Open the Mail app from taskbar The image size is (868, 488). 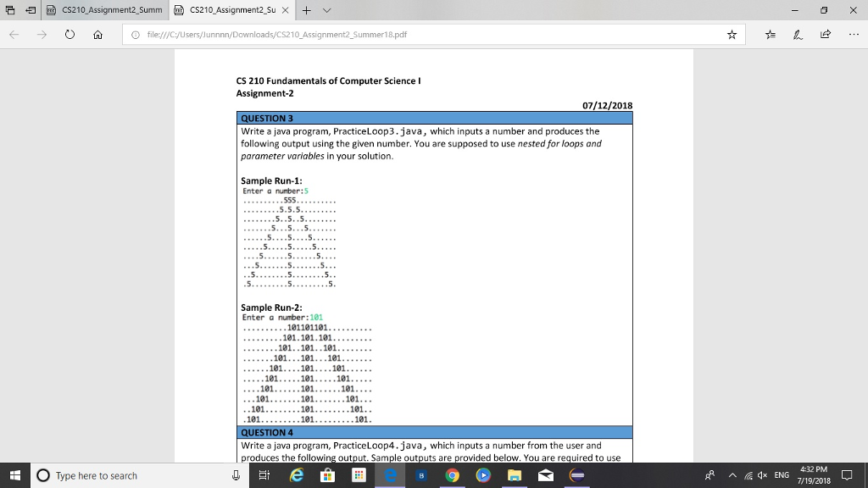pos(546,475)
